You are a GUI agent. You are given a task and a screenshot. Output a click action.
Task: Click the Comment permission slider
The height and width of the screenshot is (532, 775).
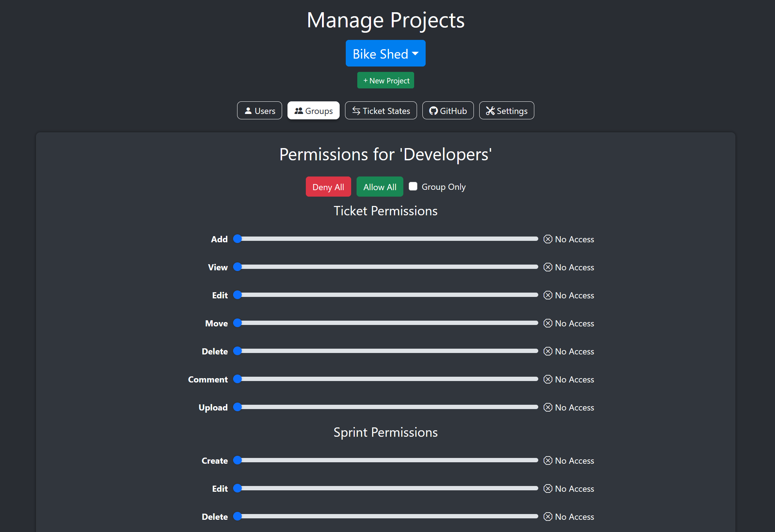tap(386, 379)
